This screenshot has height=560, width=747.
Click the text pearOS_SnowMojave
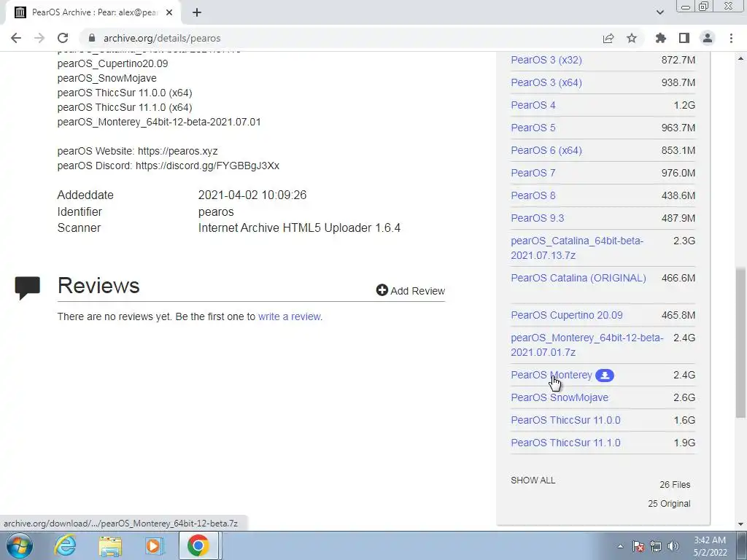(x=107, y=78)
